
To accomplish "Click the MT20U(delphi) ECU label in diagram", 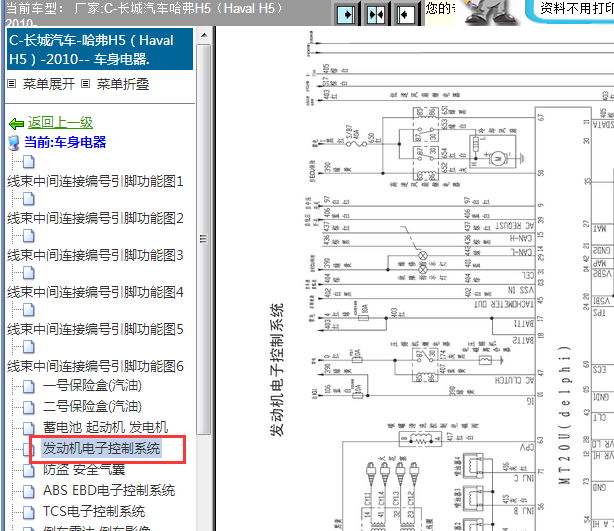I will (x=564, y=415).
